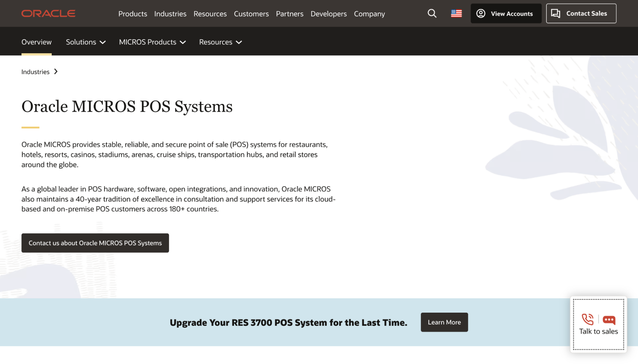Open the Developers menu
Viewport: 638px width, 364px height.
click(328, 14)
